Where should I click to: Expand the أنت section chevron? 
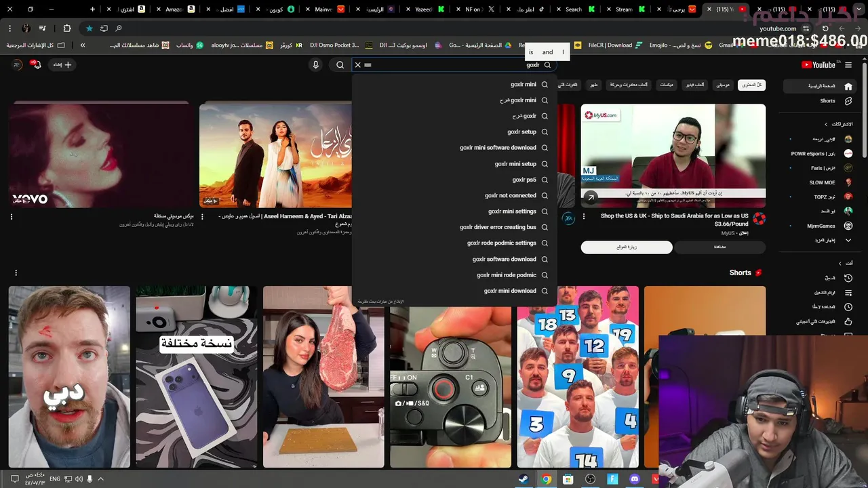(x=840, y=263)
